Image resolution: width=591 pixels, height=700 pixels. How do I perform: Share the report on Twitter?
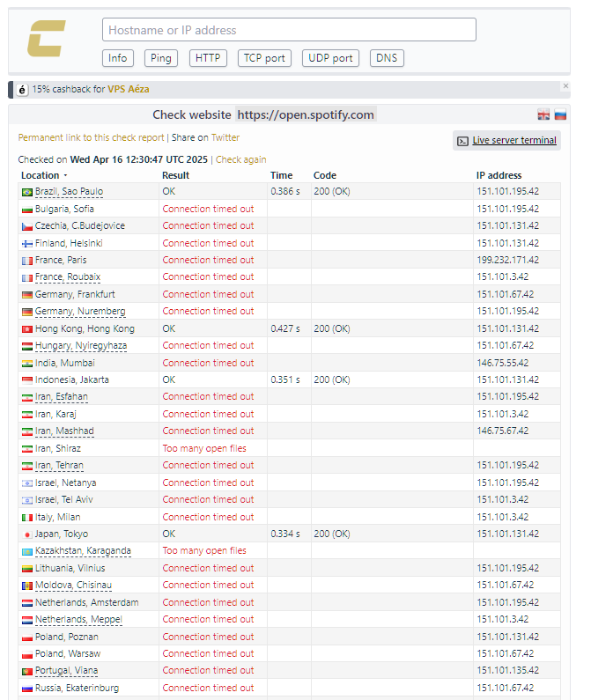click(x=225, y=137)
